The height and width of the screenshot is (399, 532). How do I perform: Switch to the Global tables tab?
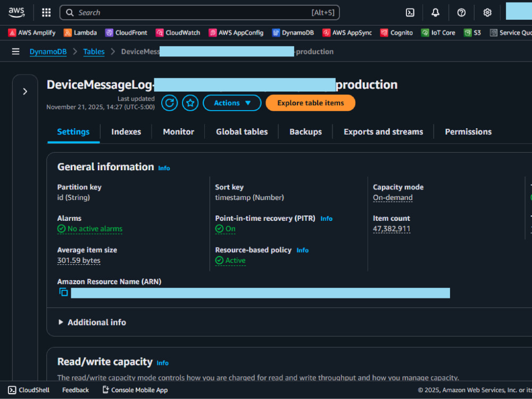click(x=242, y=132)
